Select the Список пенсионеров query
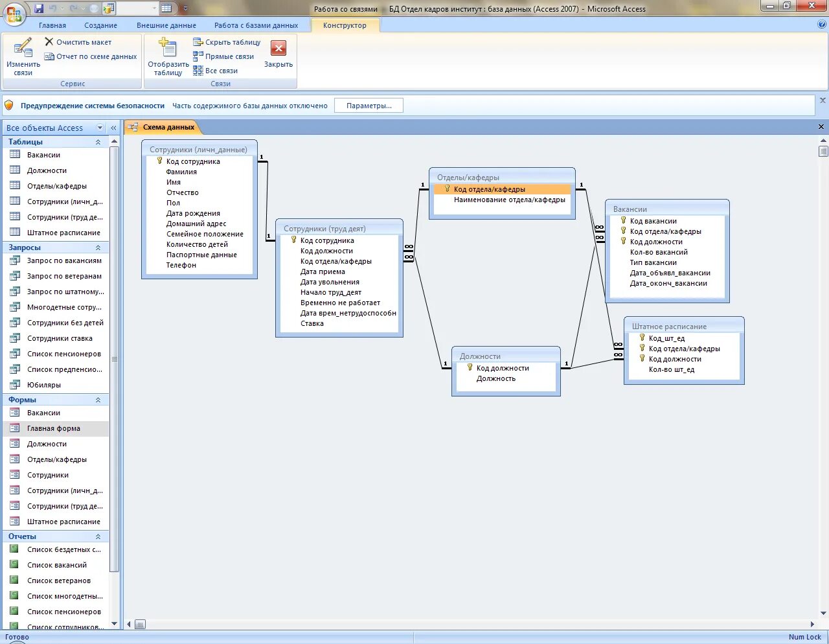Screen dimensions: 829x644 [56, 354]
